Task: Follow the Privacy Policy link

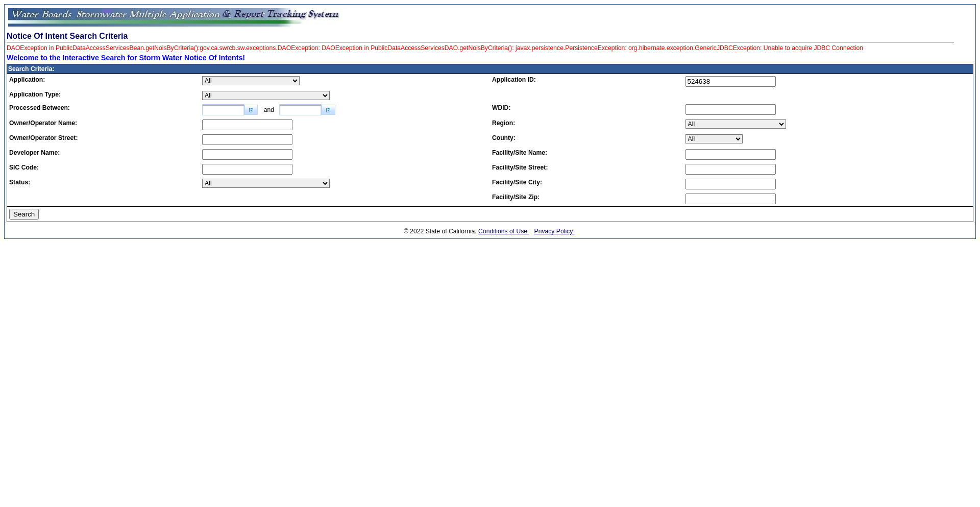Action: point(554,231)
